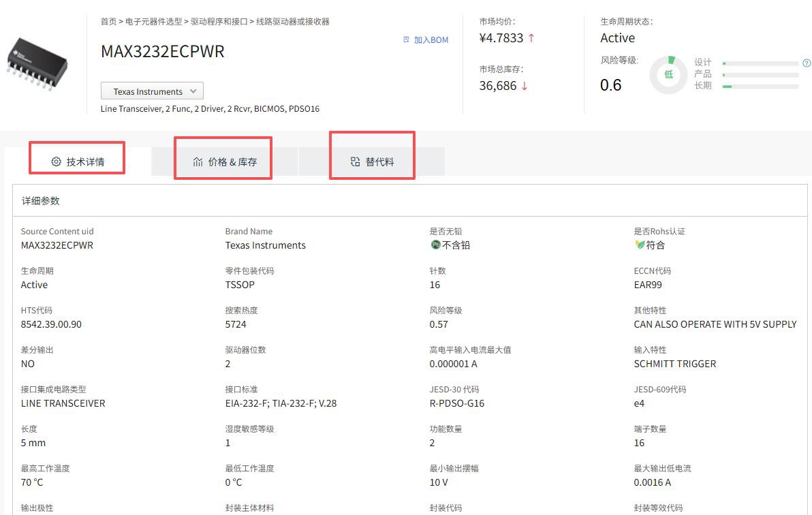Click CAN ALSO OPERATE WITH 5V SUPPLY
The height and width of the screenshot is (515, 812).
pyautogui.click(x=715, y=324)
